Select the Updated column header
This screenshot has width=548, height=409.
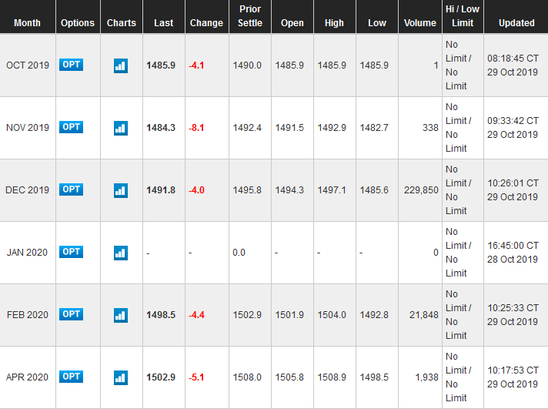click(x=517, y=23)
